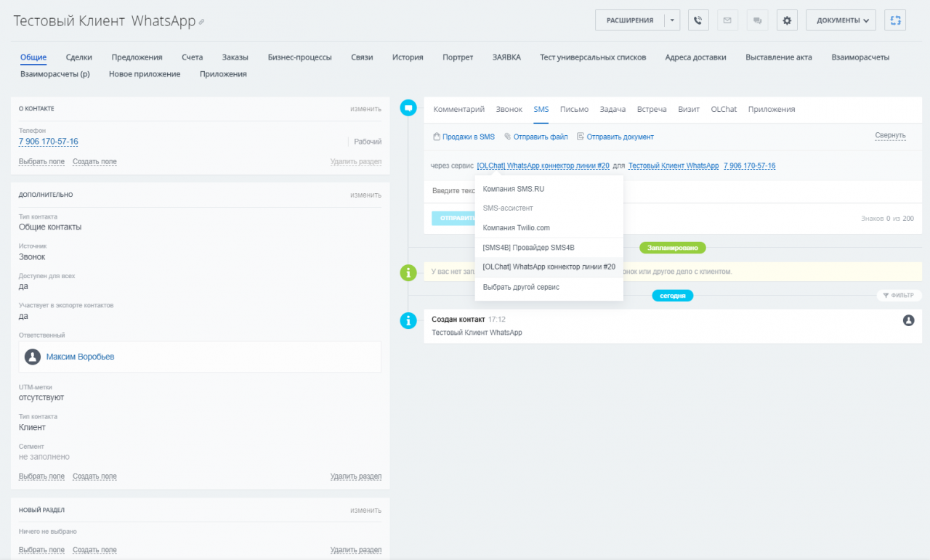This screenshot has width=930, height=560.
Task: Click the user avatar on Создан контакт entry
Action: tap(908, 320)
